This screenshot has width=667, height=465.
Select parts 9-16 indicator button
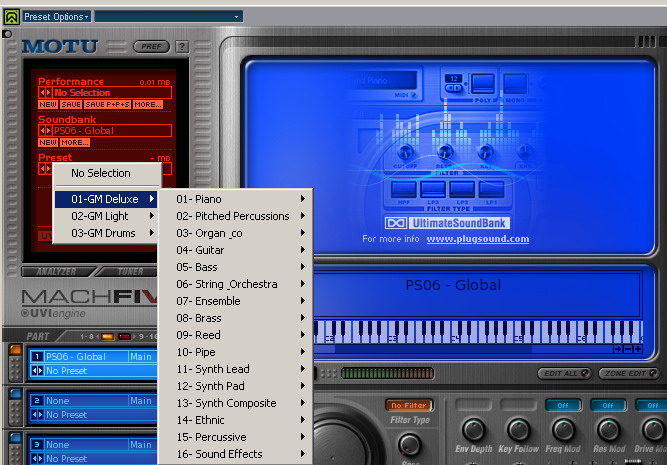pos(125,337)
